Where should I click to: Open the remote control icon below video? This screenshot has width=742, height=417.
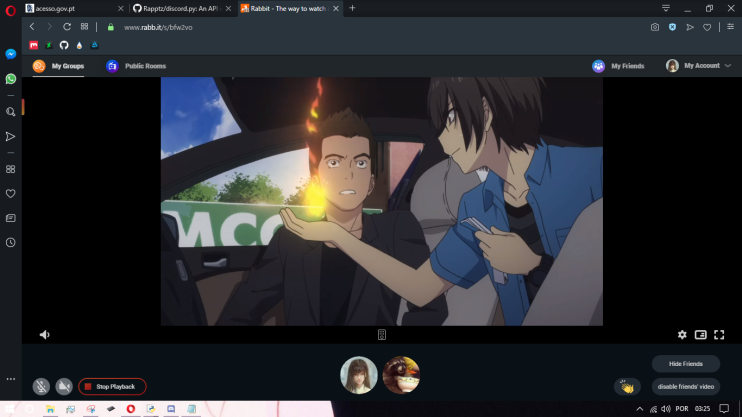tap(382, 335)
